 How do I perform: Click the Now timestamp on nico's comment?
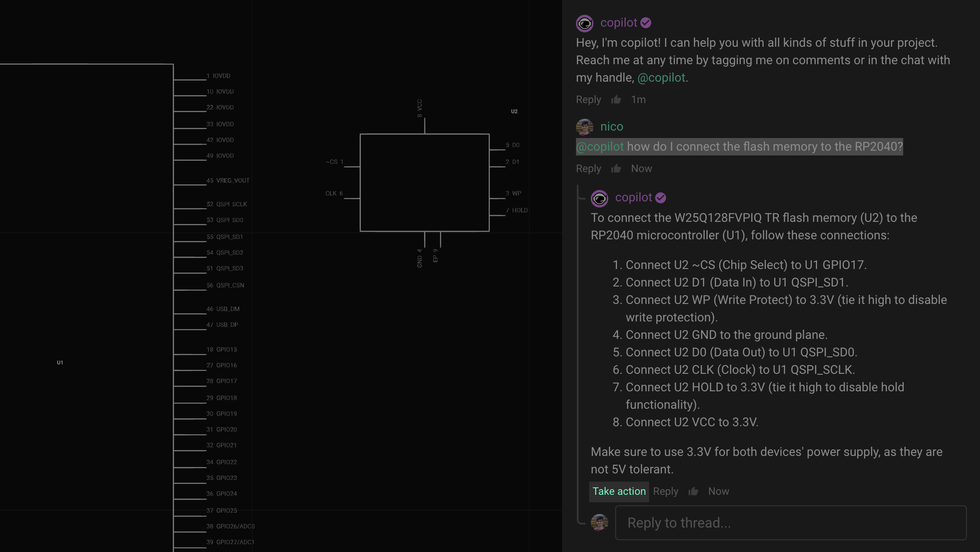641,168
